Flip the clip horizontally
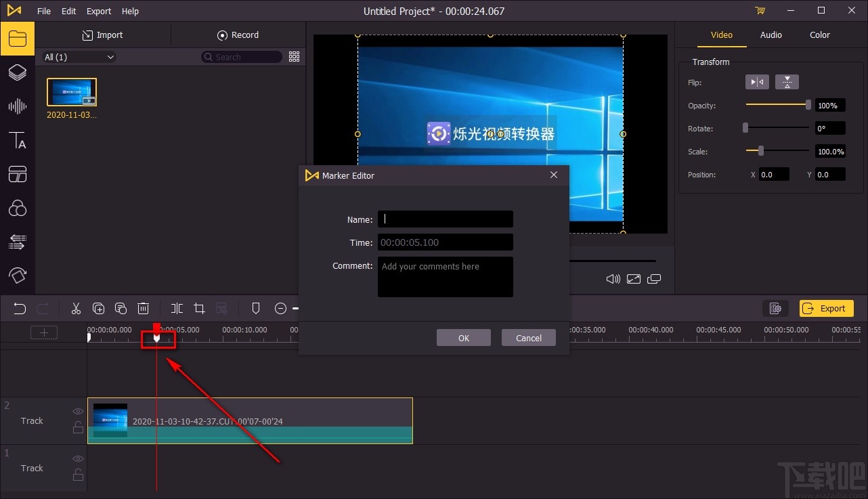The width and height of the screenshot is (868, 499). [x=757, y=82]
